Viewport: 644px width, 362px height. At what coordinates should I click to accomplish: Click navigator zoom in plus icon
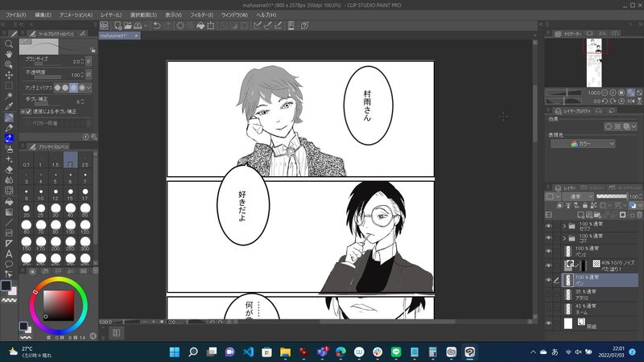tap(613, 93)
